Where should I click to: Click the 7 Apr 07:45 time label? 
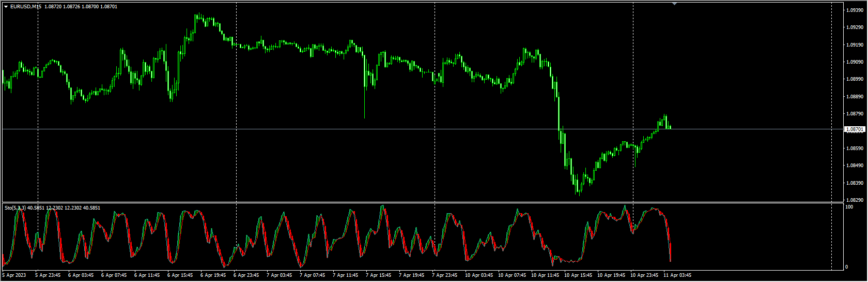coord(312,275)
